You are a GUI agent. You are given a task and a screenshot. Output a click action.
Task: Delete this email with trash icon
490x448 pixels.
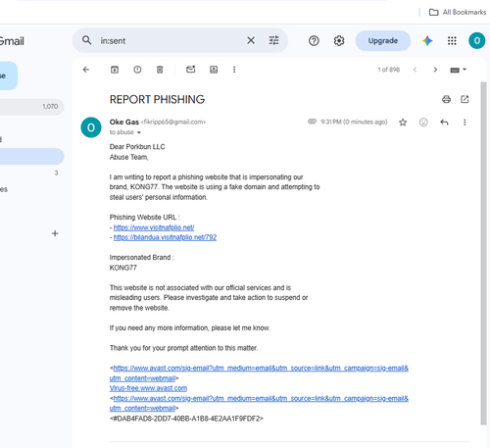click(x=160, y=70)
